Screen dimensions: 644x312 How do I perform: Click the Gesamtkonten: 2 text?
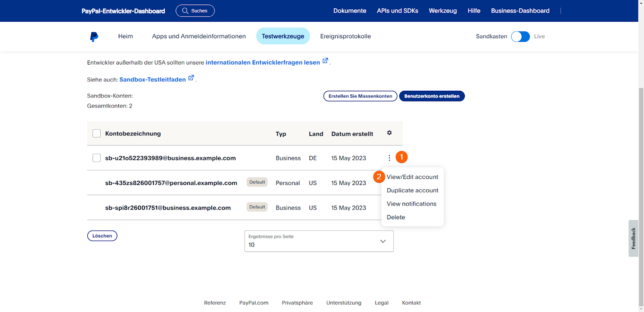click(109, 106)
